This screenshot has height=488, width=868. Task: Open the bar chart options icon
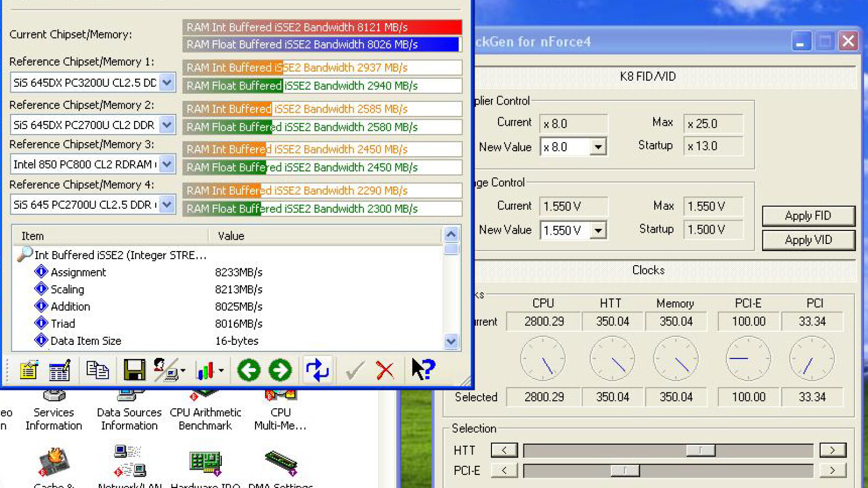(x=206, y=371)
